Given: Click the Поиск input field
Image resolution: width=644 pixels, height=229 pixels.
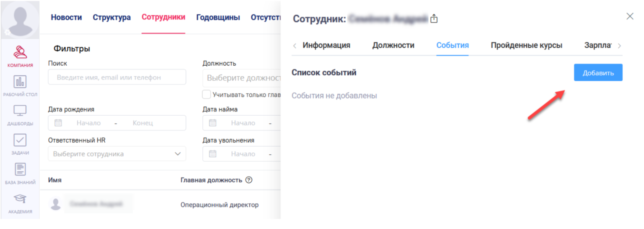Looking at the screenshot, I should 117,77.
